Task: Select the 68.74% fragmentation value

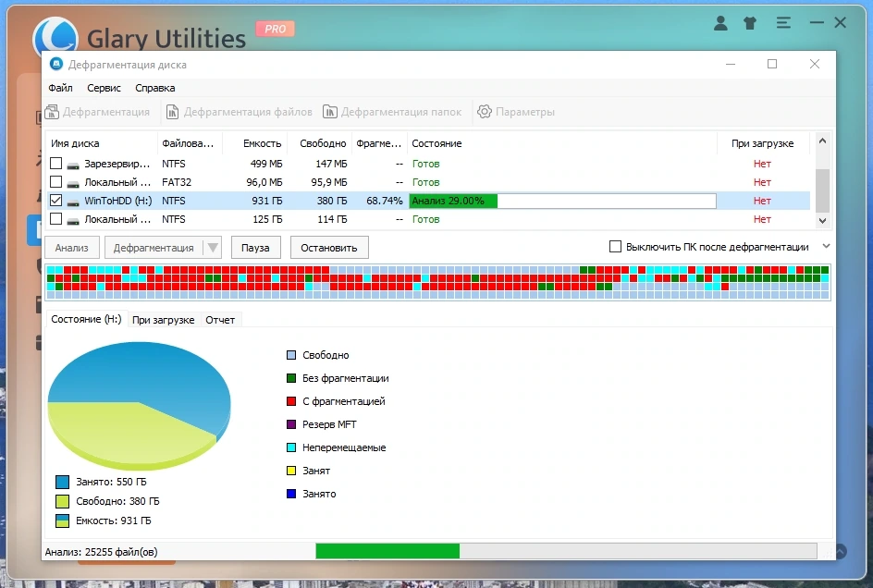Action: [384, 201]
